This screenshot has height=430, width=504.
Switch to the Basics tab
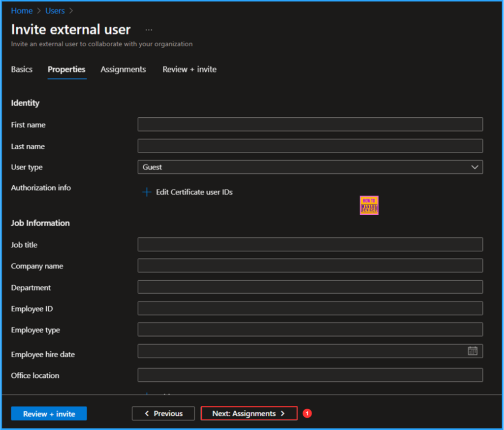[21, 69]
